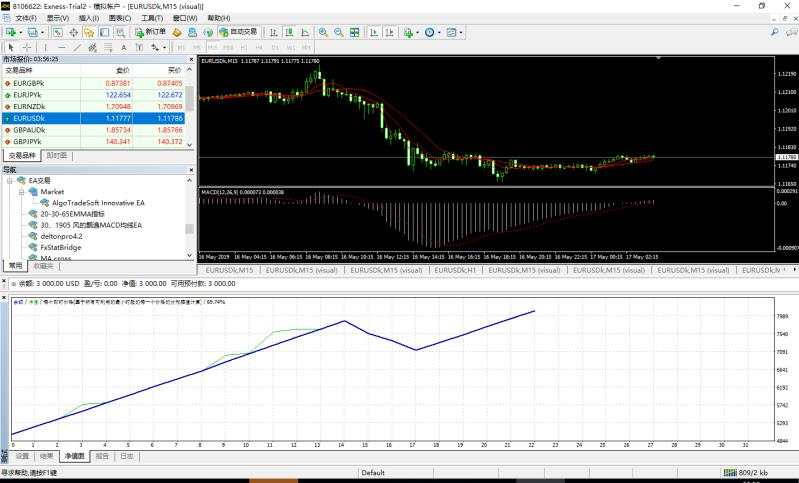Open the new chart dropdown arrow in toolbar
The width and height of the screenshot is (799, 483).
pos(20,32)
